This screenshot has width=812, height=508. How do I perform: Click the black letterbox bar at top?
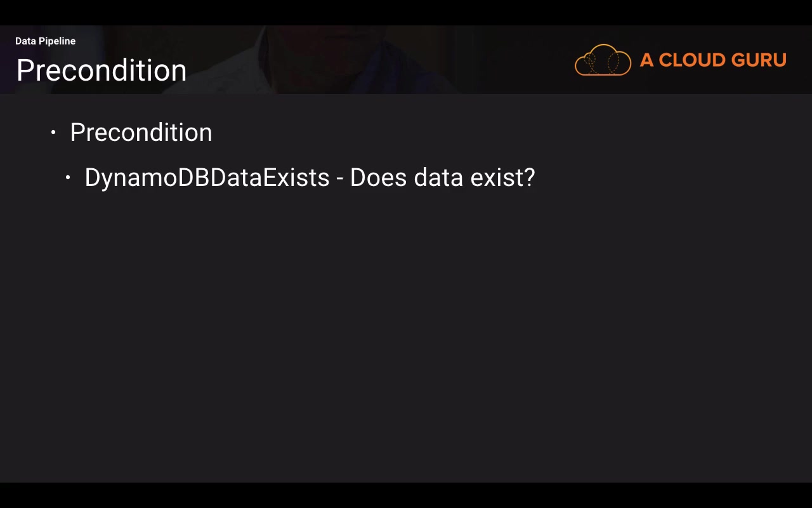coord(406,11)
